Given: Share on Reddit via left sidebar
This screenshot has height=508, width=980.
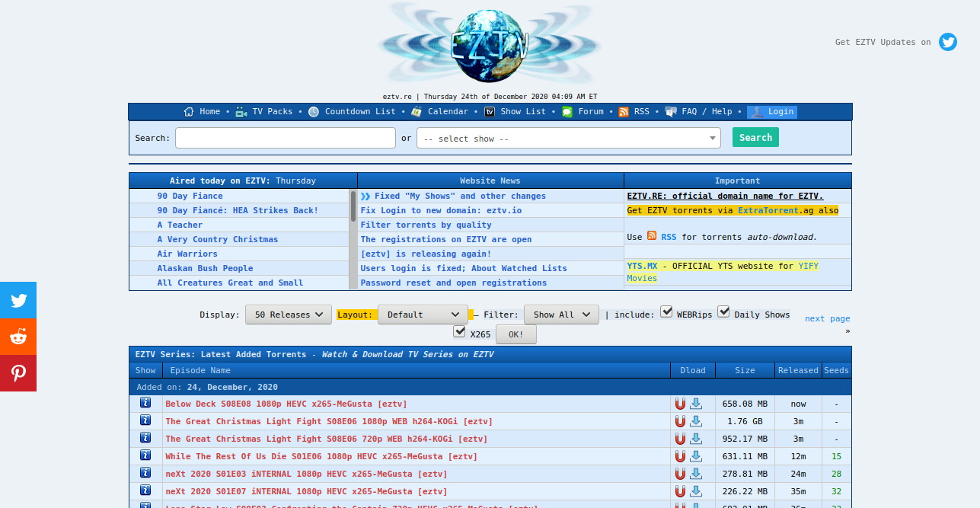Looking at the screenshot, I should pyautogui.click(x=18, y=337).
